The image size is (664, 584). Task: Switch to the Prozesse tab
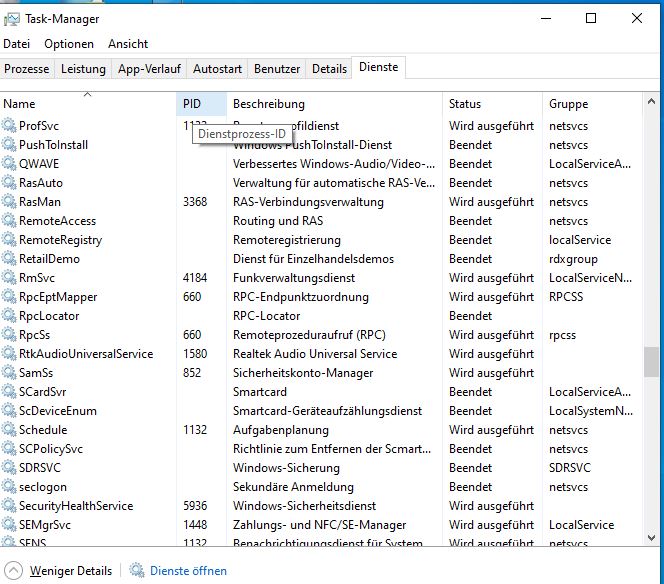[27, 69]
